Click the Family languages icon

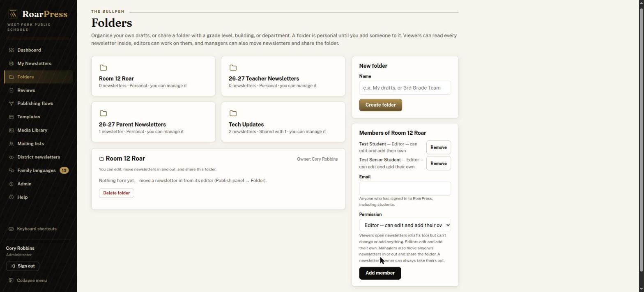coord(11,170)
